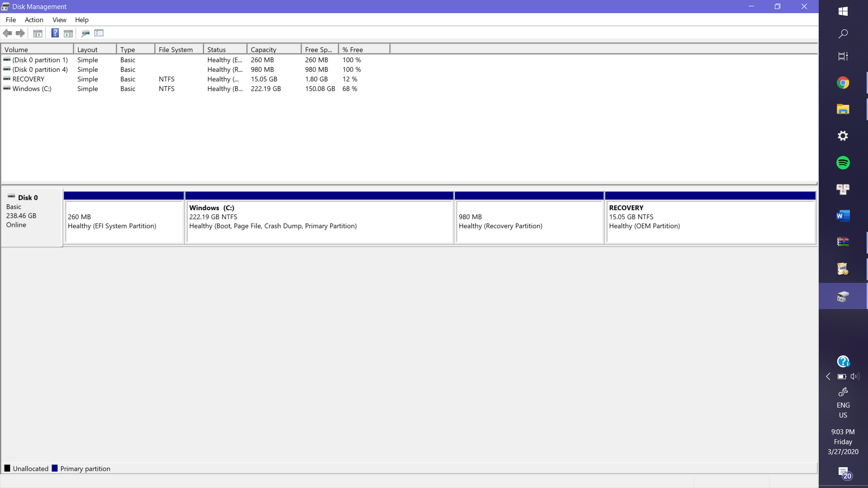Screen dimensions: 868x488
Task: Click the Back arrow toolbar icon
Action: (7, 33)
